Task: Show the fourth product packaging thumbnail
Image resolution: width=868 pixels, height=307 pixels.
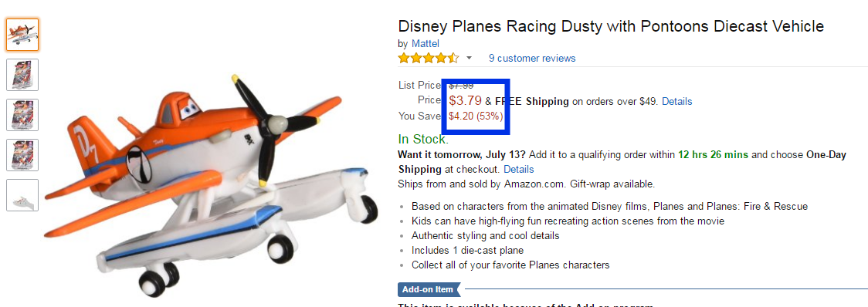Action: [x=22, y=155]
